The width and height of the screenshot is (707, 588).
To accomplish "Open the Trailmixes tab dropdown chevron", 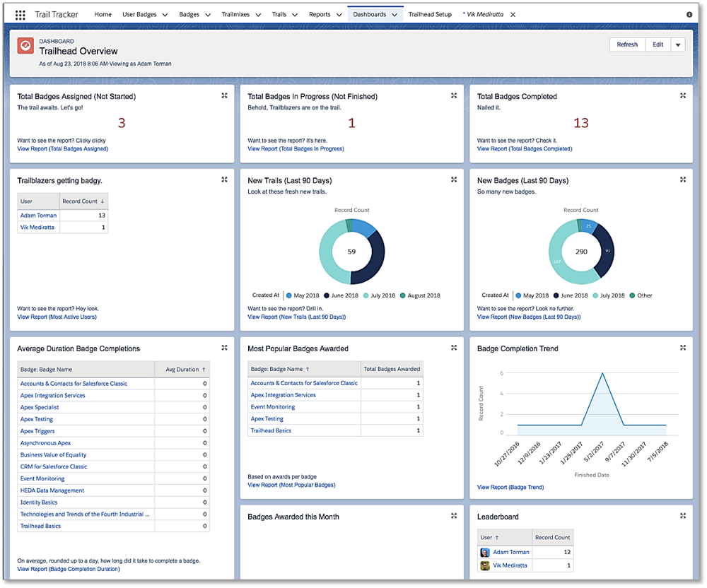I will coord(258,15).
